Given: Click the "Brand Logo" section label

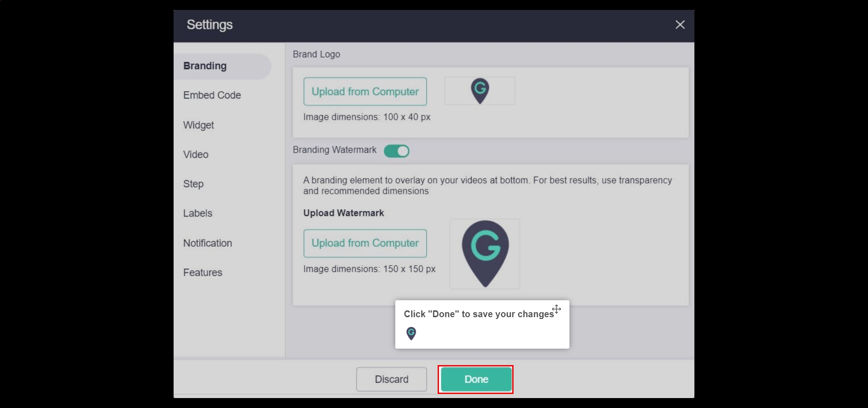Looking at the screenshot, I should (x=316, y=54).
